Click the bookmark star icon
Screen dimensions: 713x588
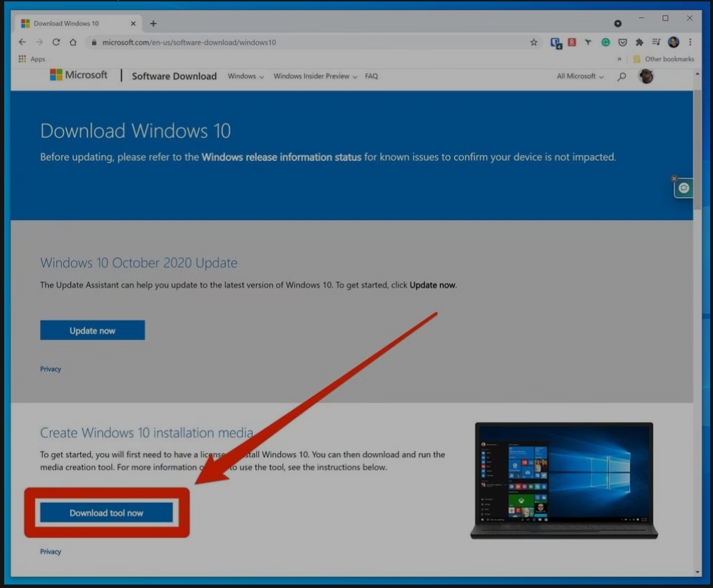coord(534,42)
